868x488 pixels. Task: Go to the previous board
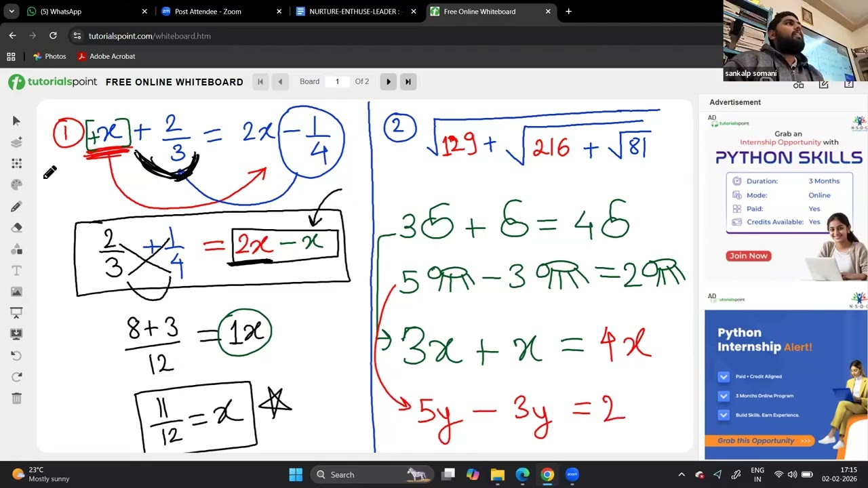(280, 82)
